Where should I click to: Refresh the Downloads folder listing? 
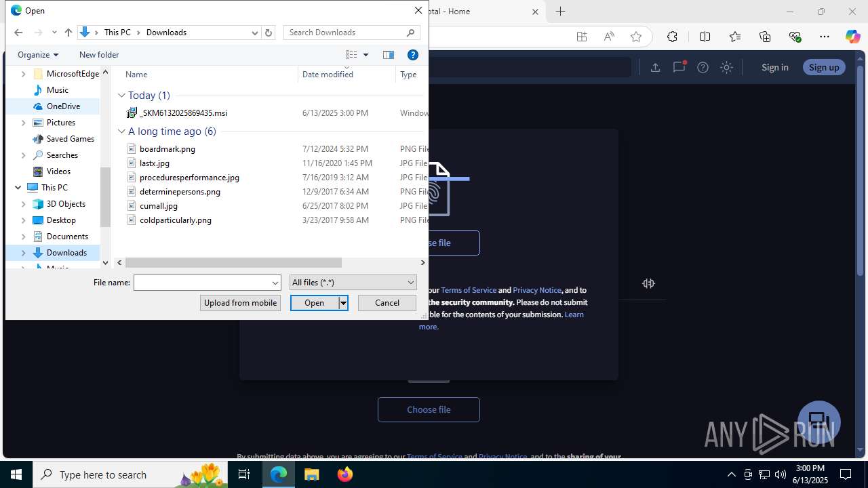(269, 33)
